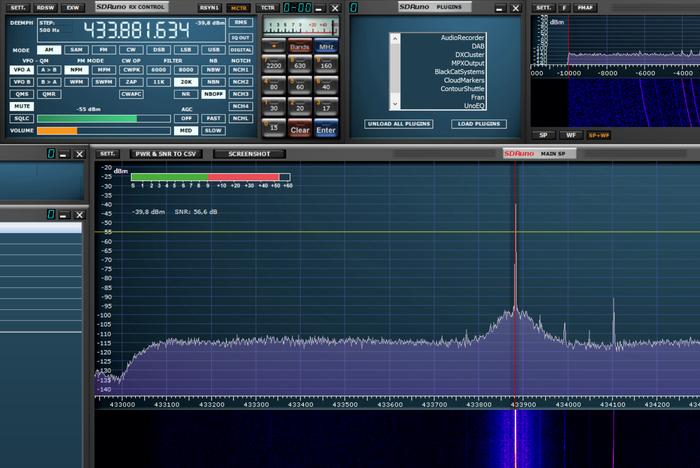Toggle notch filter NCH1
Viewport: 700px width, 468px height.
click(241, 70)
